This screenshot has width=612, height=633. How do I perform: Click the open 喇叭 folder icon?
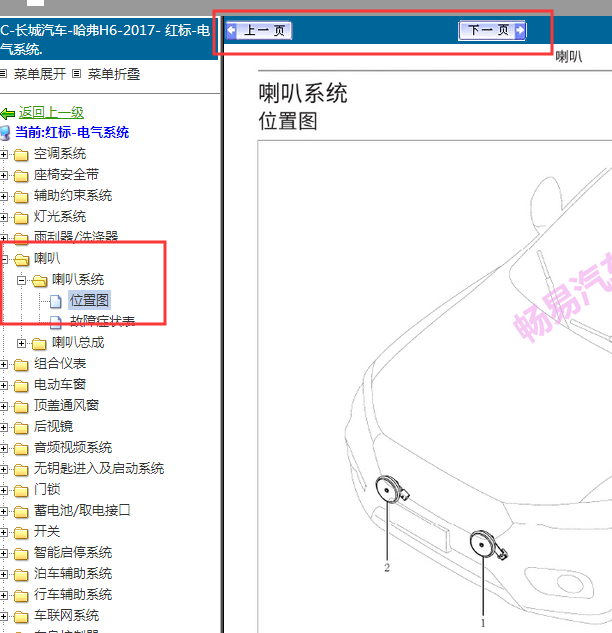point(21,260)
